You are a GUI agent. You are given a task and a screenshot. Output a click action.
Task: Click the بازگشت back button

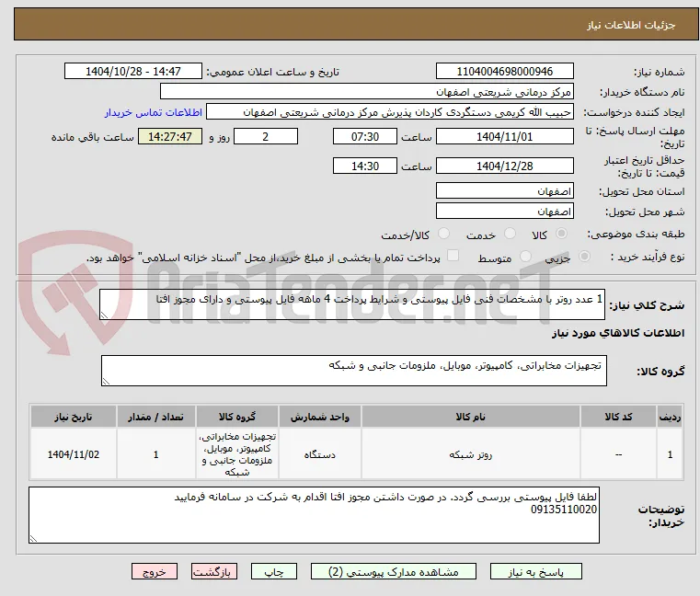pyautogui.click(x=214, y=571)
